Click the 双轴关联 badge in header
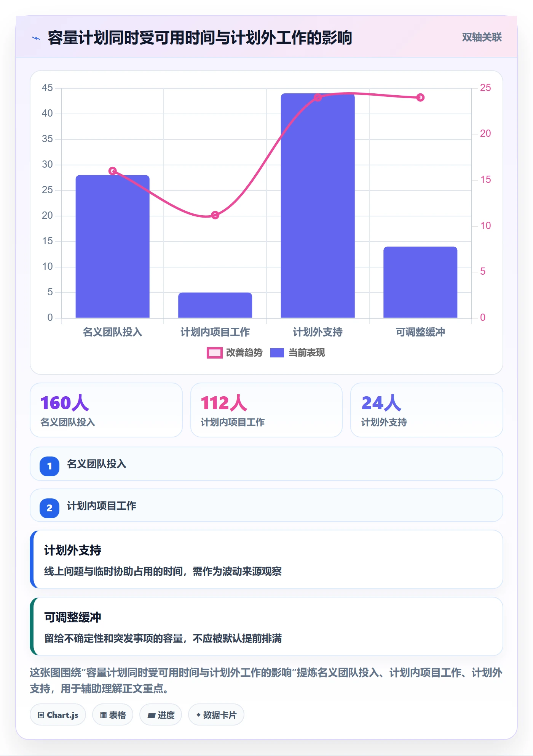The height and width of the screenshot is (756, 533). (x=482, y=37)
